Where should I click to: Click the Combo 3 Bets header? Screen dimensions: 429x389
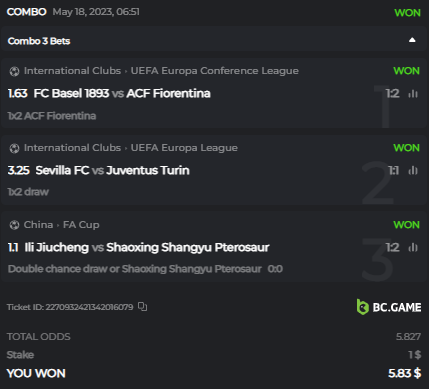(x=39, y=41)
